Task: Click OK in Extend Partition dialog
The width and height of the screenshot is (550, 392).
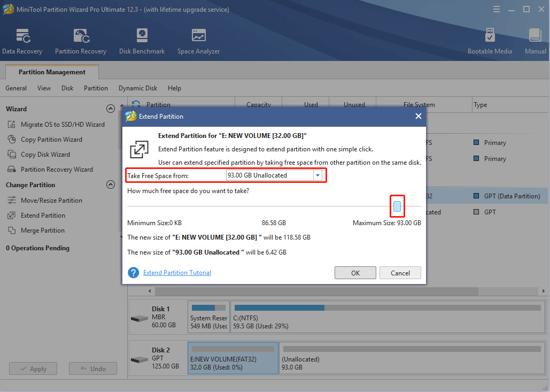Action: coord(355,273)
